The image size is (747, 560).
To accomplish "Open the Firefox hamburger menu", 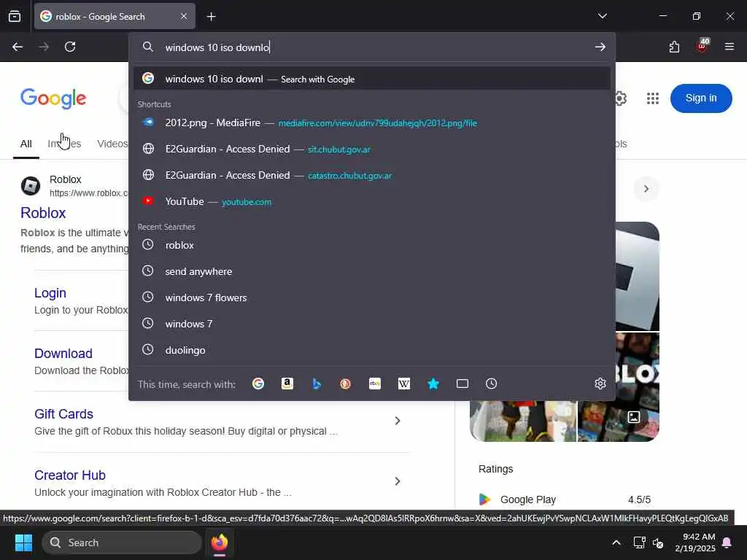I will pos(729,47).
